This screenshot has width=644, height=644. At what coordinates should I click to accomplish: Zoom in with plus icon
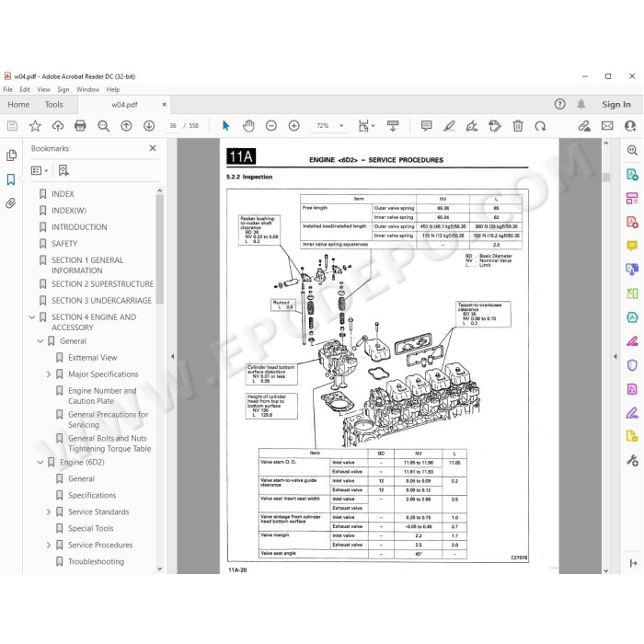click(x=294, y=126)
